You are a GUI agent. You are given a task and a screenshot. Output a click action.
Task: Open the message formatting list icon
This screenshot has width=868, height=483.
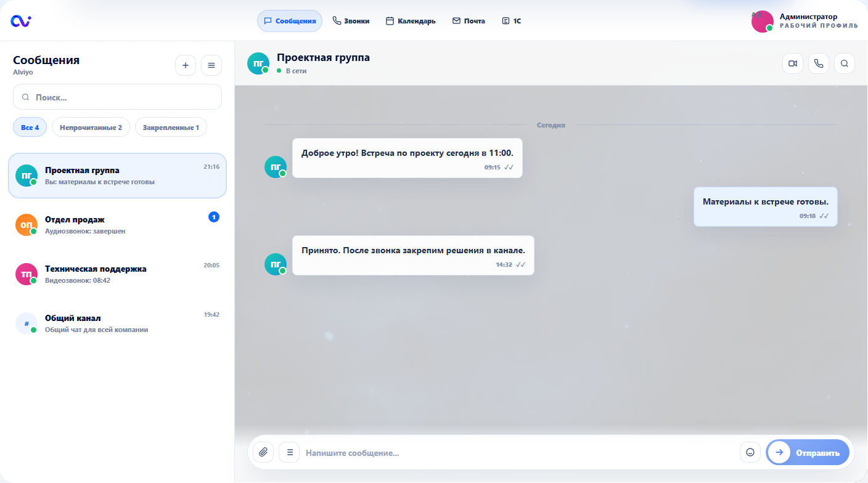(289, 452)
